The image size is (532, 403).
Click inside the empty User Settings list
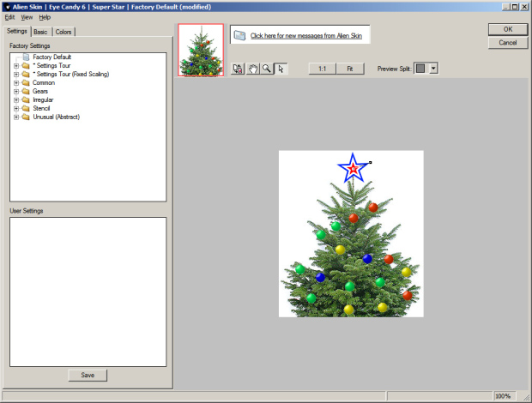click(88, 292)
